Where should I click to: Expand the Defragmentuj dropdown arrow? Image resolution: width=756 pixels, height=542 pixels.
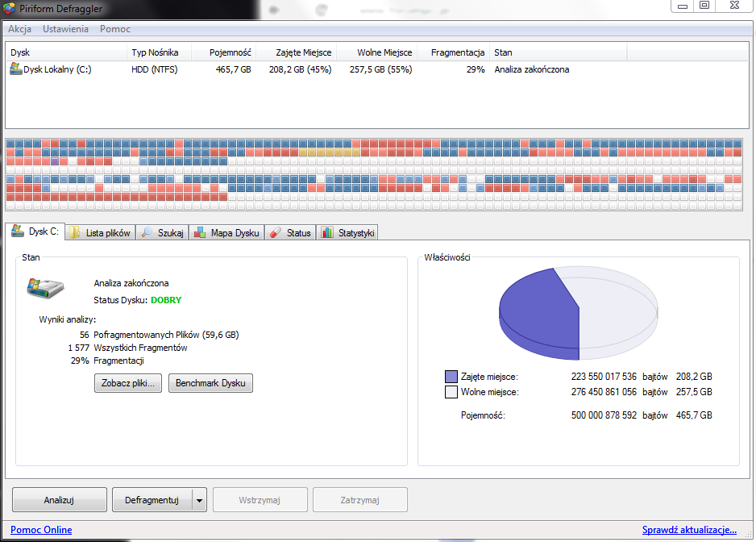point(199,500)
